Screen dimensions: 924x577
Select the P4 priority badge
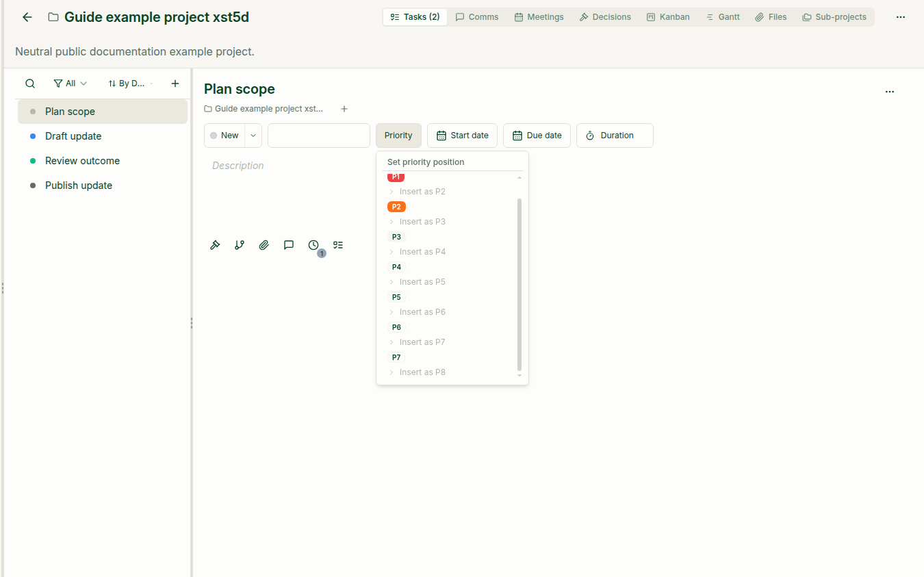pos(396,267)
